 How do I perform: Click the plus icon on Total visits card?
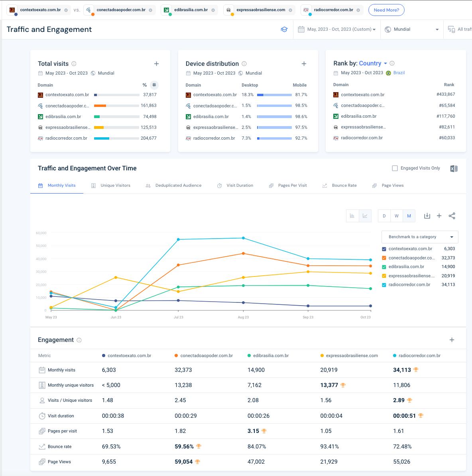(157, 64)
